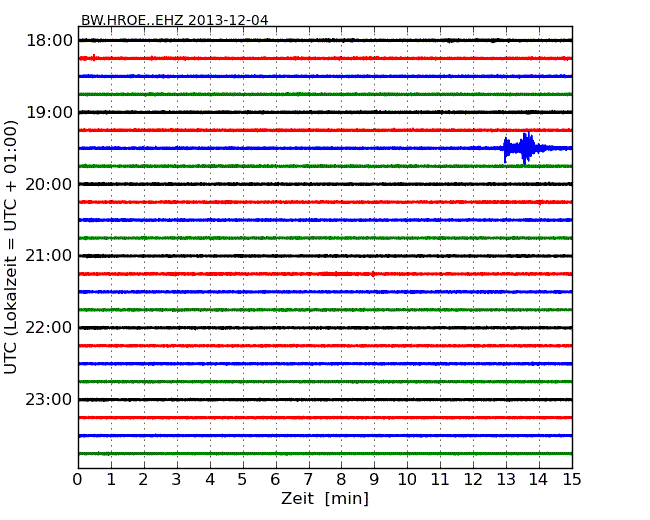
Task: Click the x-axis tick label 13
Action: [506, 480]
